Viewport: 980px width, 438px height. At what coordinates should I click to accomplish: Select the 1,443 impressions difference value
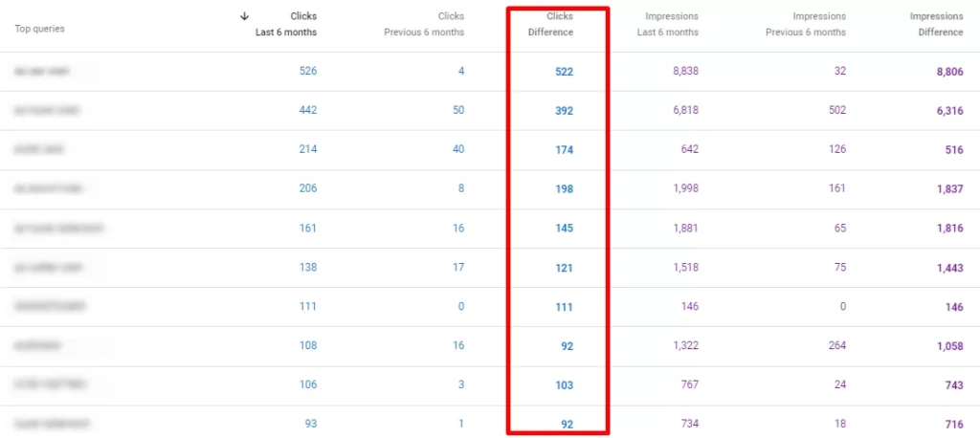click(948, 268)
